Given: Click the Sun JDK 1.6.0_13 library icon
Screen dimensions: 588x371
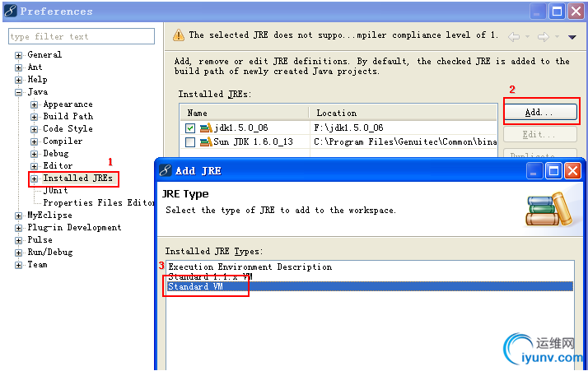Looking at the screenshot, I should pos(206,142).
